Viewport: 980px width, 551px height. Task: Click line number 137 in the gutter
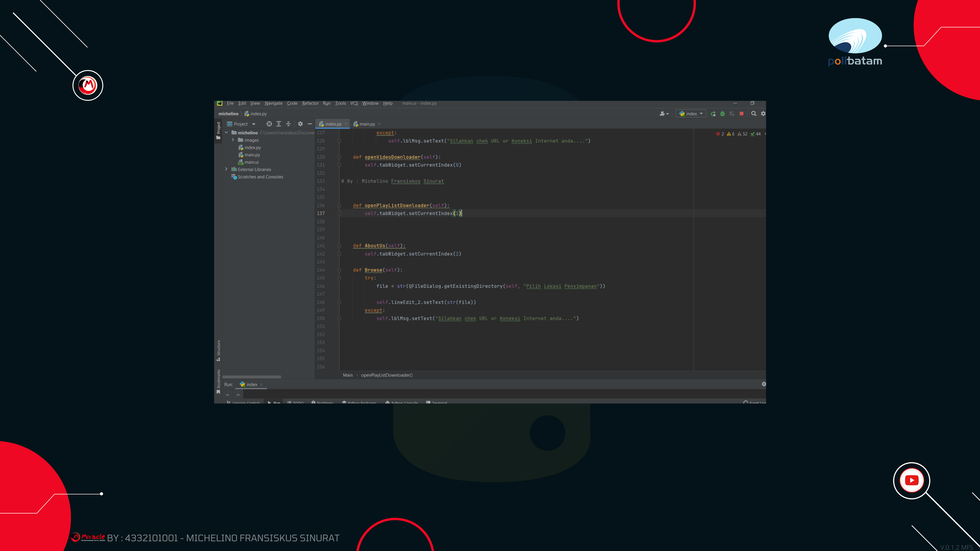321,213
